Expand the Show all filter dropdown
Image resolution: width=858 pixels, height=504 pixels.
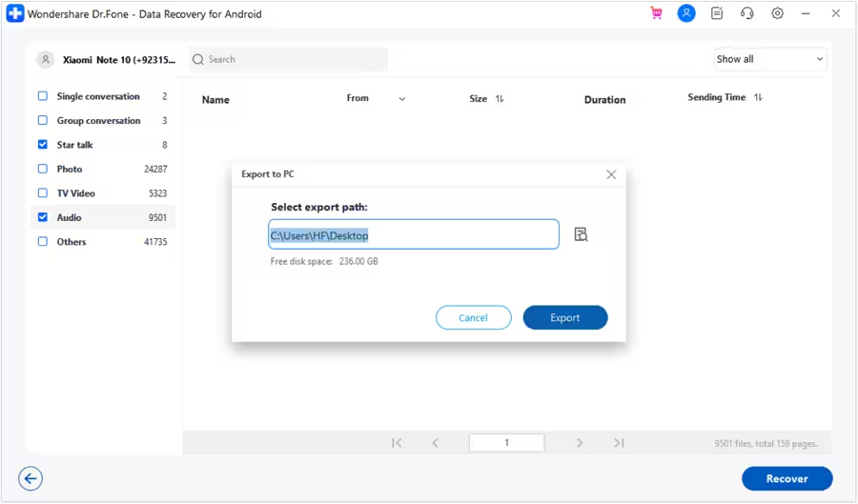click(770, 59)
